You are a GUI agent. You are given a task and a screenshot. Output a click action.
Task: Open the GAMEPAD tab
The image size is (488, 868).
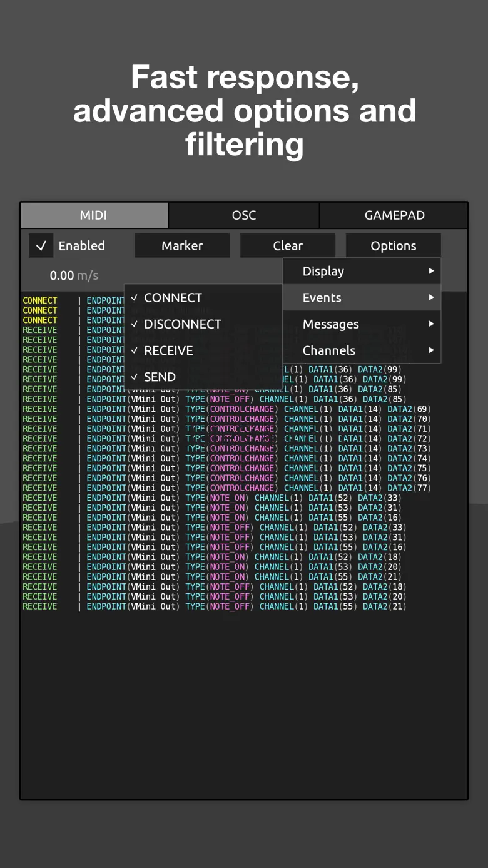pos(394,215)
